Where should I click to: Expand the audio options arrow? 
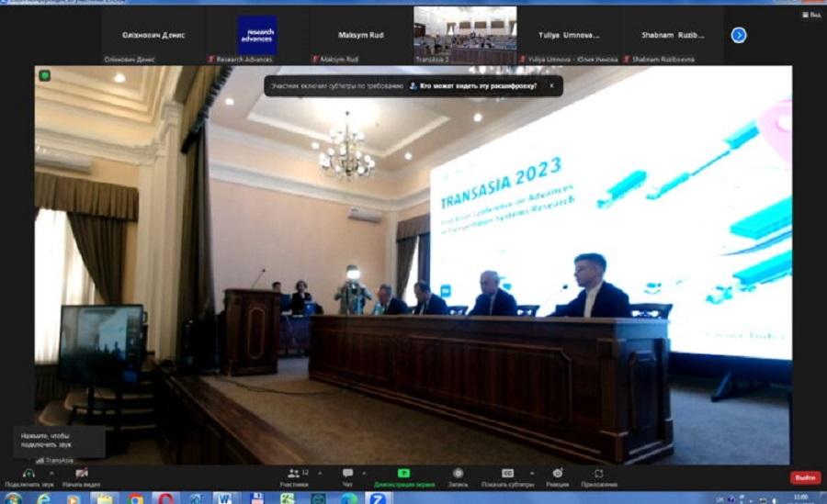[x=51, y=473]
